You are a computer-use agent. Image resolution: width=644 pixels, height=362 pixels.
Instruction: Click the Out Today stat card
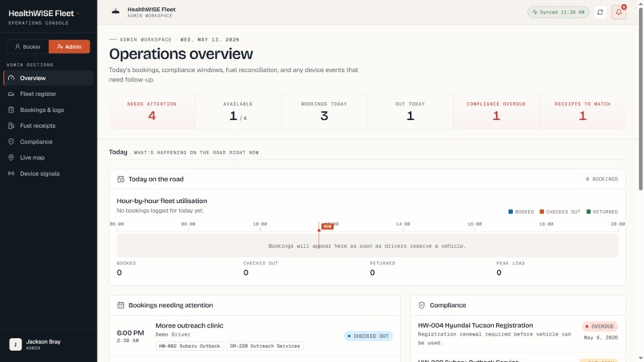[411, 112]
